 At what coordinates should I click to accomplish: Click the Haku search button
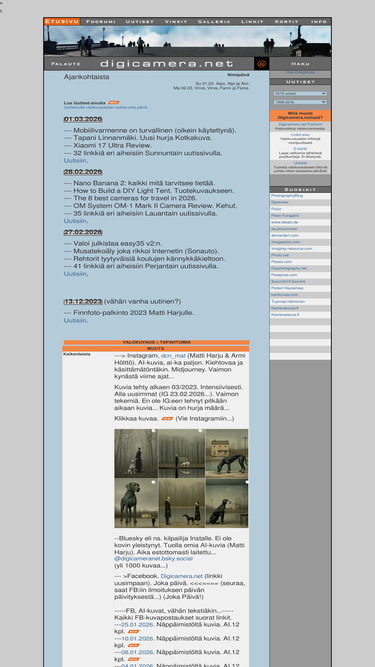pyautogui.click(x=300, y=64)
